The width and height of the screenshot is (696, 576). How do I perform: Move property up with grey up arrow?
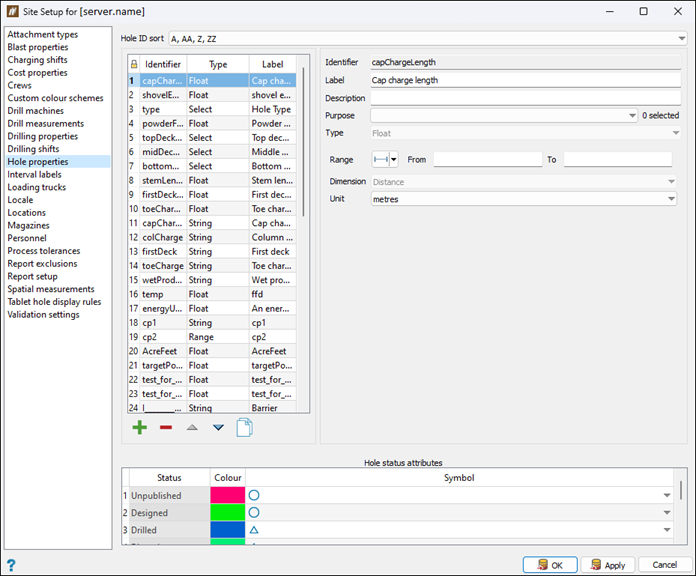(x=192, y=428)
